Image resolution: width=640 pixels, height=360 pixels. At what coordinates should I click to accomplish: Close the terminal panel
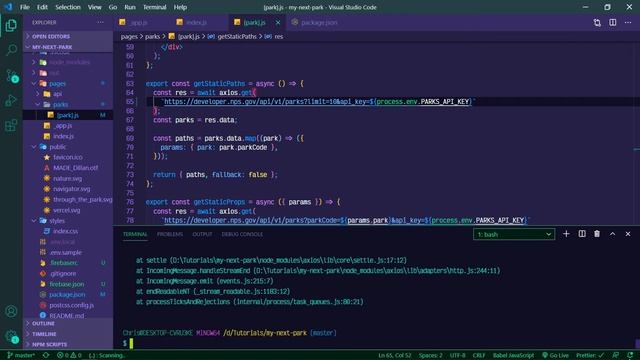pos(628,234)
